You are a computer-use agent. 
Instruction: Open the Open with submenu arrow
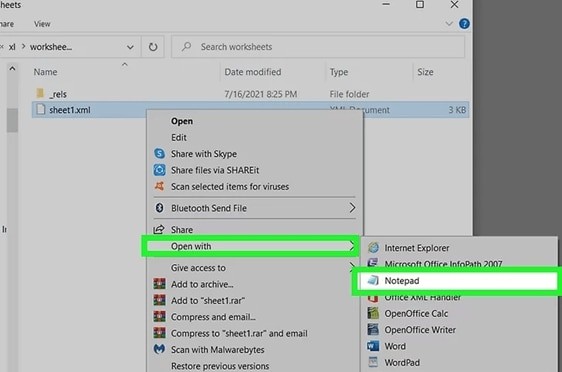pyautogui.click(x=352, y=246)
